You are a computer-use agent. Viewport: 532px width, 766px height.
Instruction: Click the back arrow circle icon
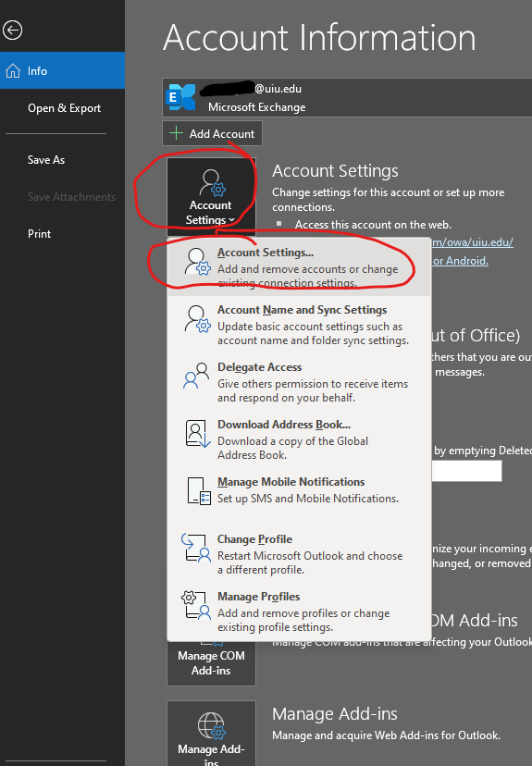pos(12,31)
